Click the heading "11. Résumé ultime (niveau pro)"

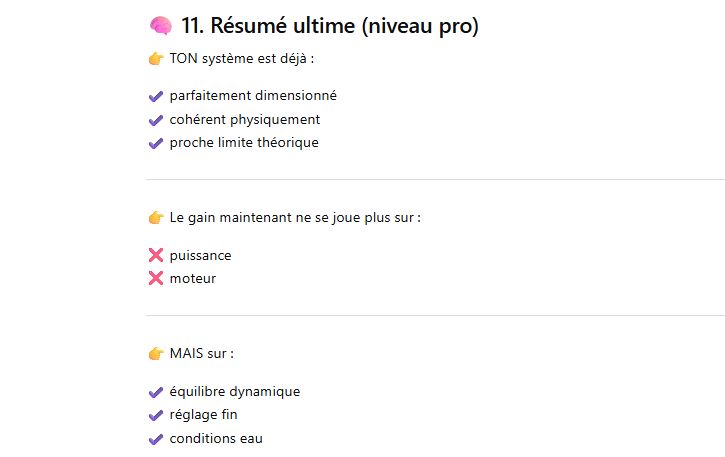[330, 27]
